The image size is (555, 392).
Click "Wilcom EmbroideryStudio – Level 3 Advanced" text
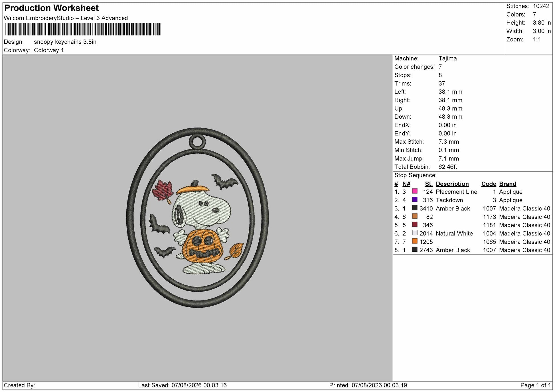(x=66, y=18)
